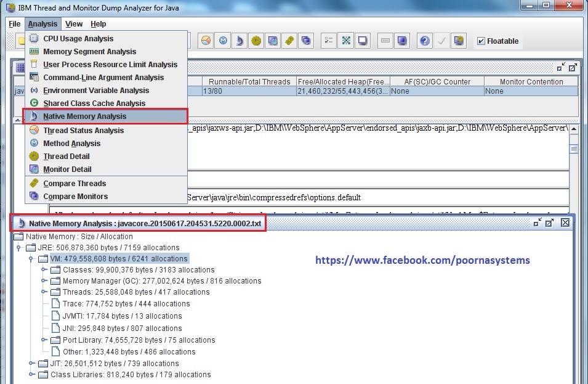The width and height of the screenshot is (588, 384).
Task: Click the options checklist toolbar icon
Action: coord(329,41)
